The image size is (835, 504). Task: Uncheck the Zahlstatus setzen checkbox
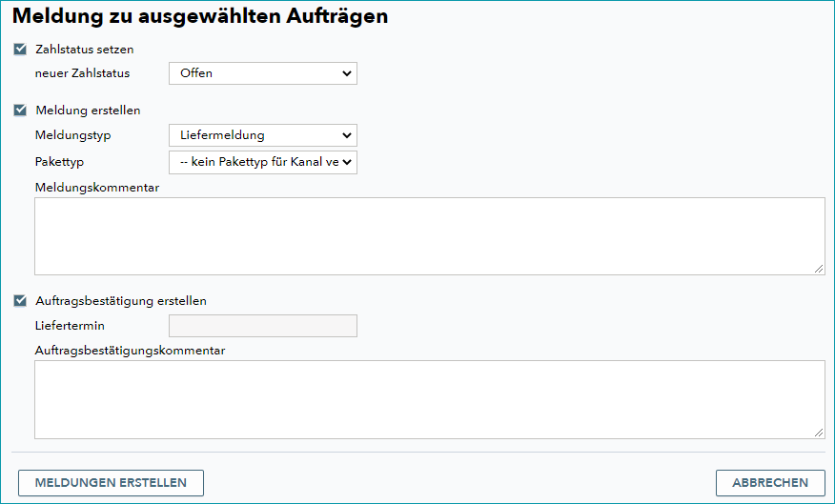[20, 50]
